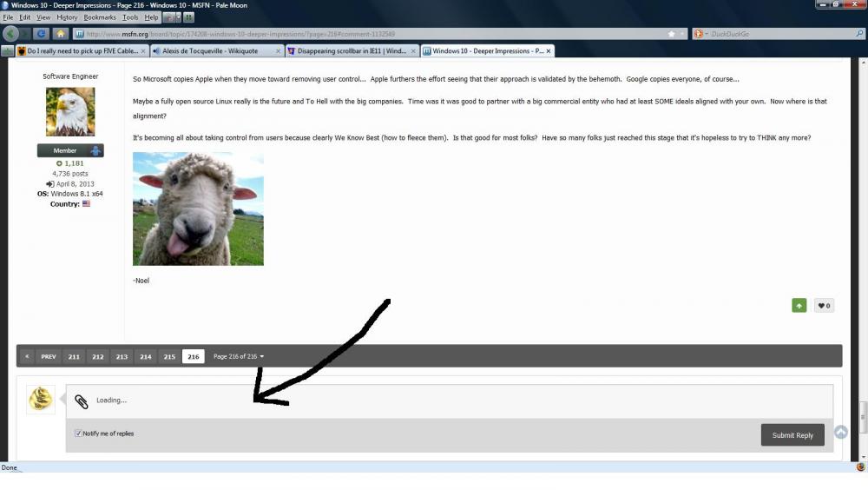
Task: Switch to 'Do I really need to pick up FIVE Cable' tab
Action: (82, 51)
